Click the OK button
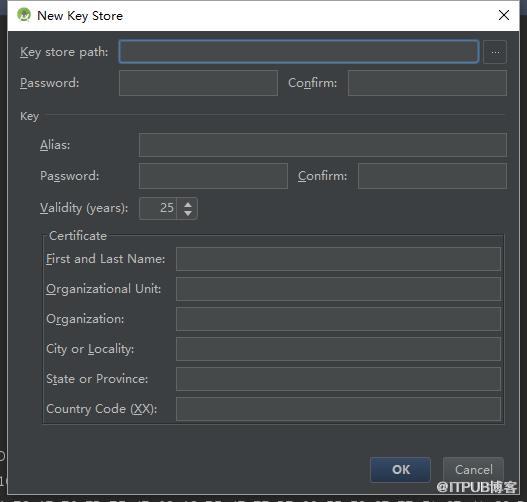Image resolution: width=527 pixels, height=502 pixels. 400,469
